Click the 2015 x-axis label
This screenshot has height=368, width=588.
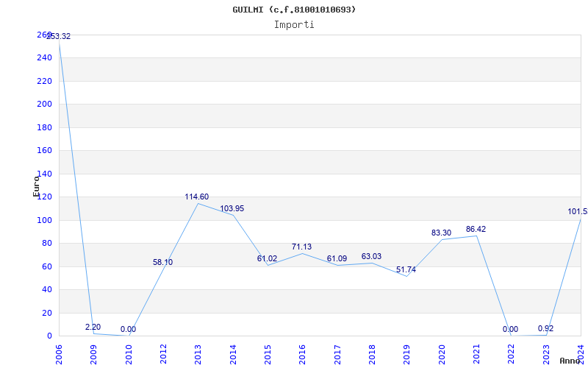click(268, 354)
